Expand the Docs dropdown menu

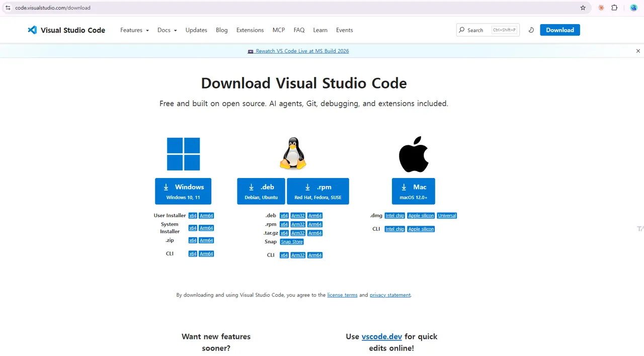pyautogui.click(x=167, y=30)
